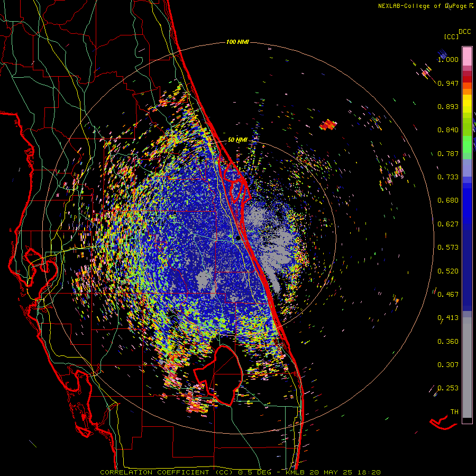This screenshot has height=476, width=476.
Task: Click the TH threshold label
Action: [454, 412]
